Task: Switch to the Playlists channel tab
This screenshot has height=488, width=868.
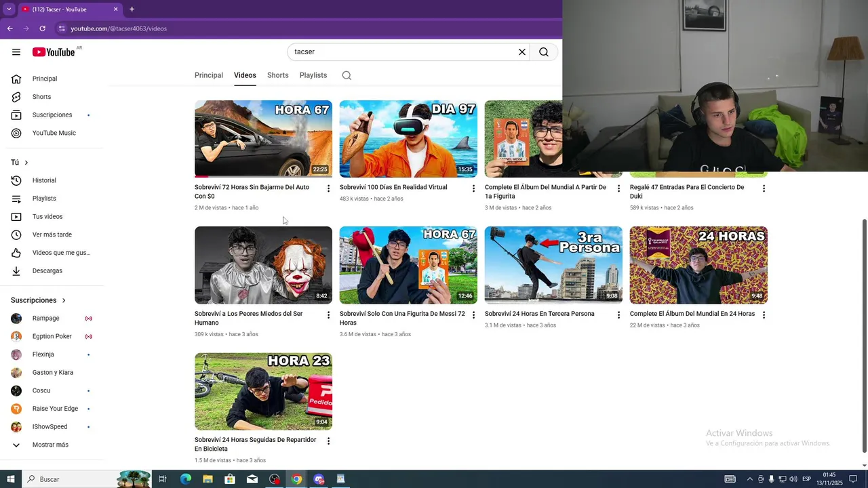Action: (313, 75)
